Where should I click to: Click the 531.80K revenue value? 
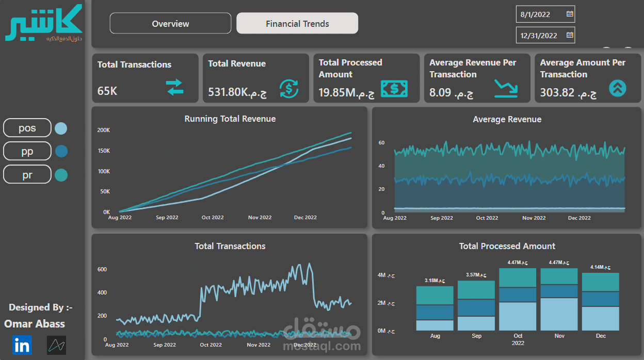tap(237, 92)
